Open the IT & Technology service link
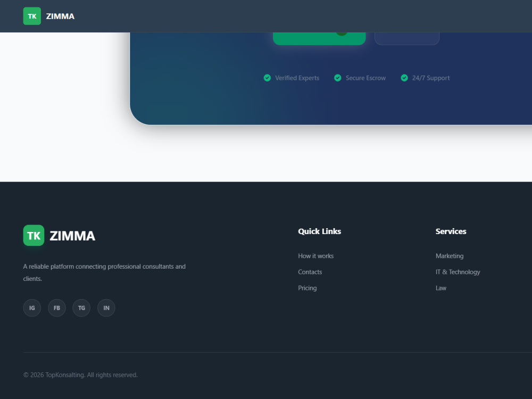 [458, 272]
